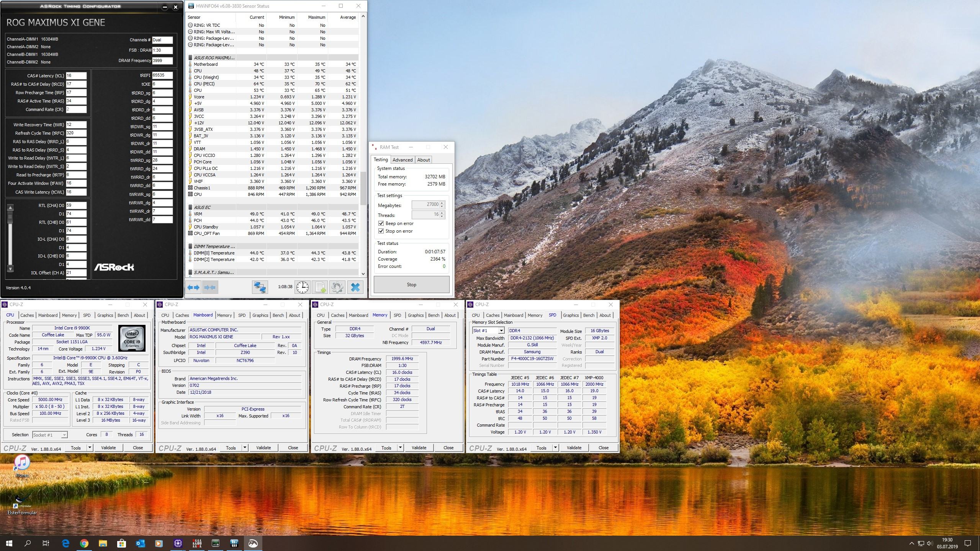The width and height of the screenshot is (980, 551).
Task: Click the DRAM Frequency field showing 3999
Action: (x=162, y=60)
